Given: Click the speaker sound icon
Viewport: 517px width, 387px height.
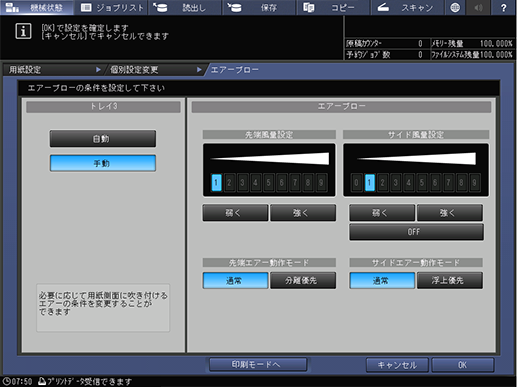Looking at the screenshot, I should point(479,7).
